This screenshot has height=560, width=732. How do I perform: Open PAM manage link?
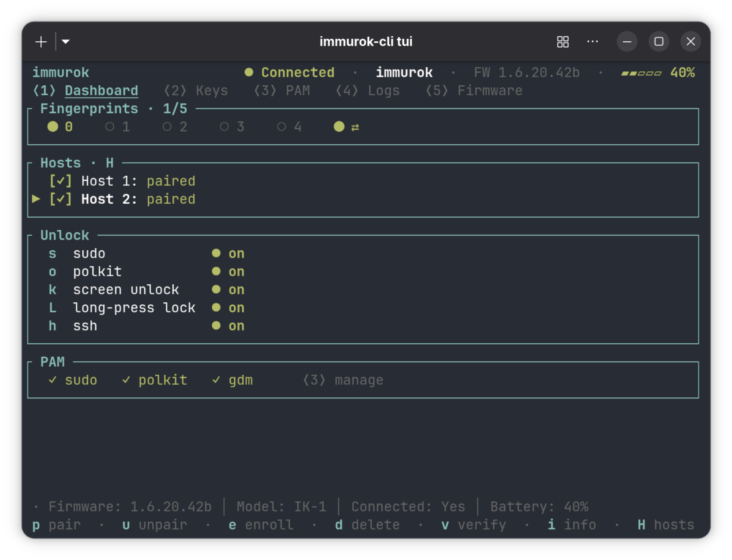[343, 380]
